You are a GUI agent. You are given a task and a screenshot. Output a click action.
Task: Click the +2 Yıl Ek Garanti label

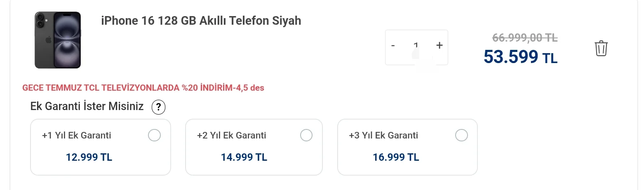(232, 135)
